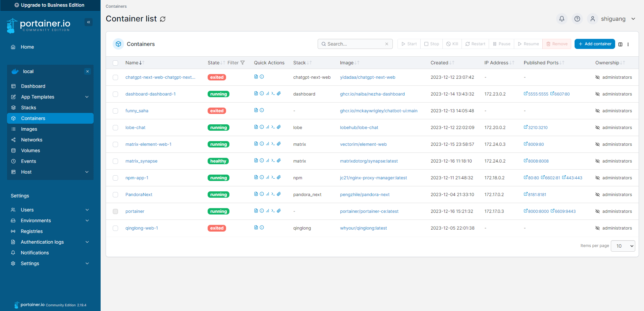Viewport: 644px width, 311px height.
Task: Collapse the sidebar with the double chevron
Action: coord(89,22)
